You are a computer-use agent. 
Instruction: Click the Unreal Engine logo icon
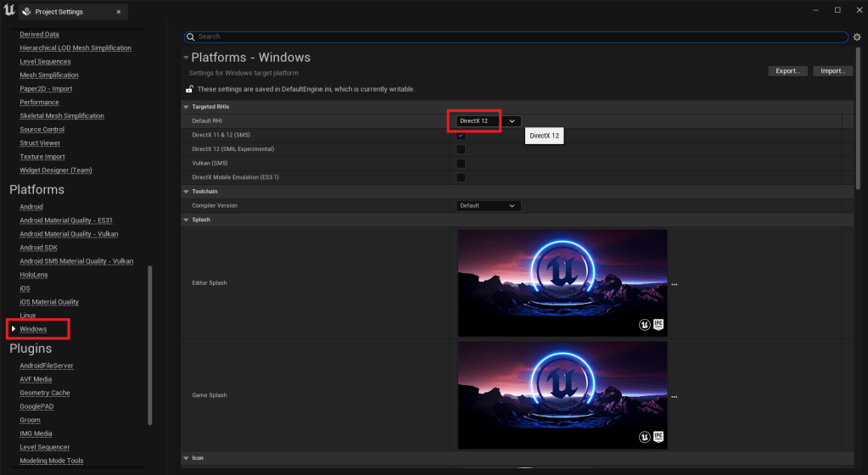[8, 11]
